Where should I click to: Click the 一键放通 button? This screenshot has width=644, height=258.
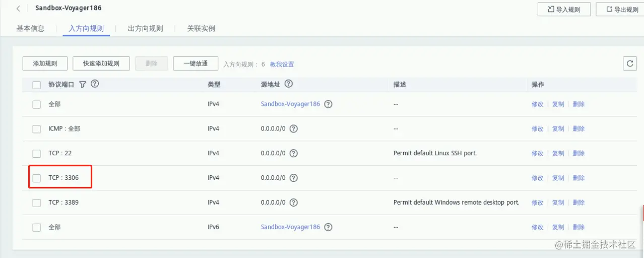196,63
